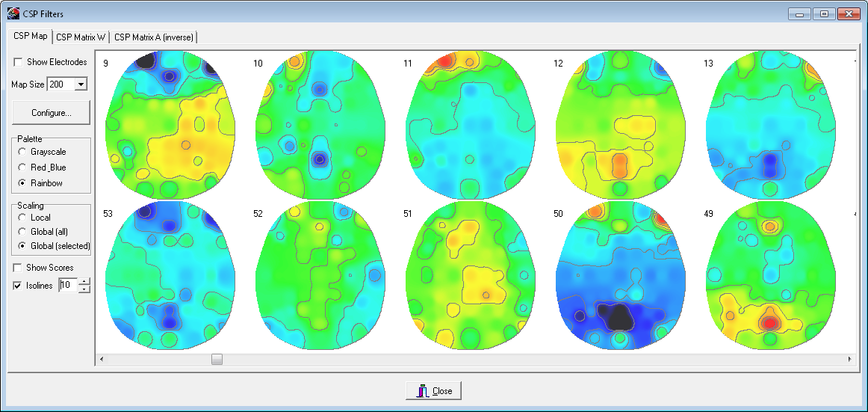Select CSP map number 12
Screen dimensions: 868x412
pos(621,125)
